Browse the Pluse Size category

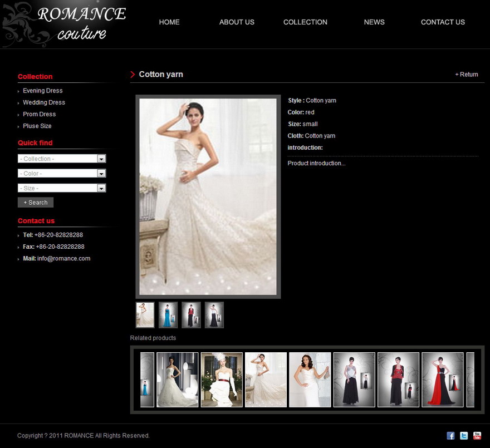[x=37, y=126]
